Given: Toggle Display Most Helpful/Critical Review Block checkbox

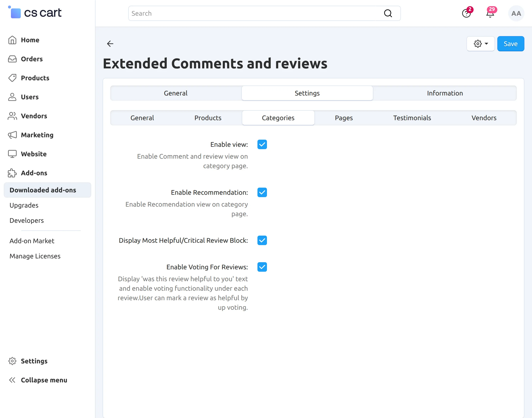Looking at the screenshot, I should coord(262,240).
